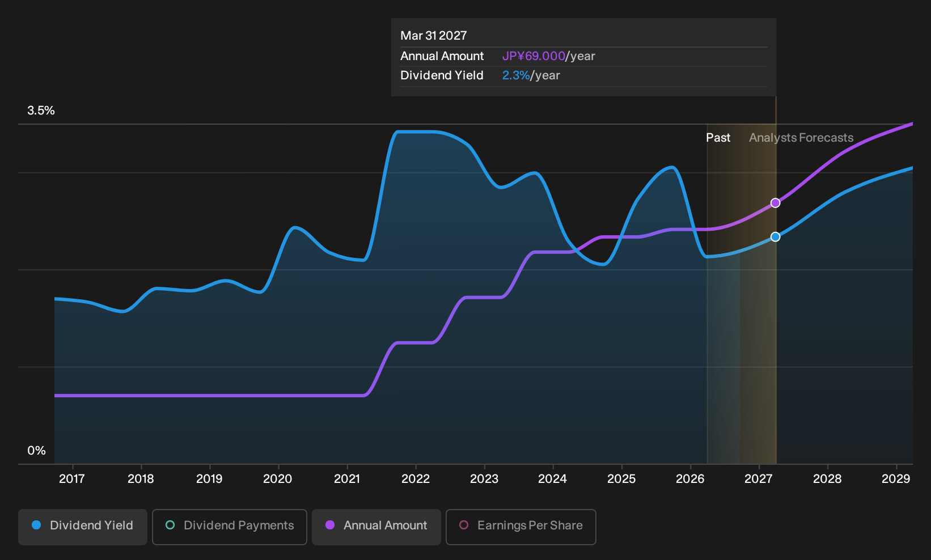Click the Mar 31 2027 tooltip date
This screenshot has width=931, height=560.
pos(434,36)
